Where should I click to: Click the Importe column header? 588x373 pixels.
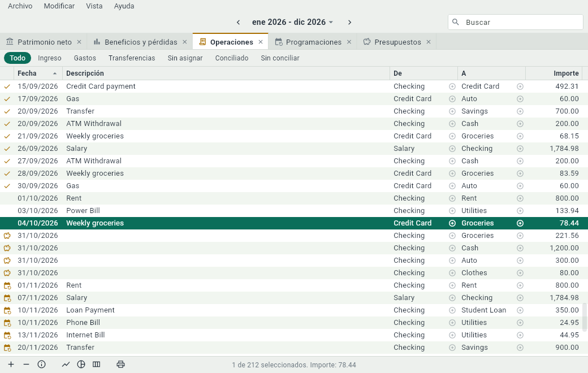(554, 73)
